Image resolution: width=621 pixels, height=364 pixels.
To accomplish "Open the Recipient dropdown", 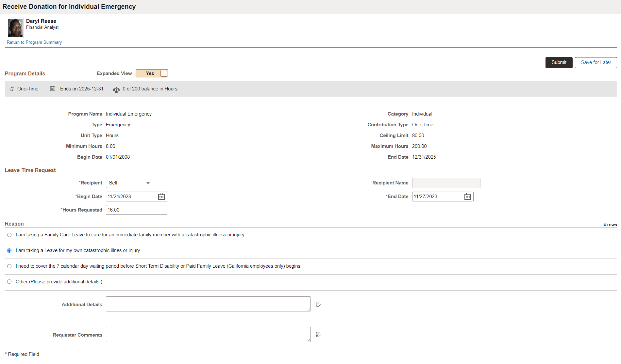I will [128, 183].
